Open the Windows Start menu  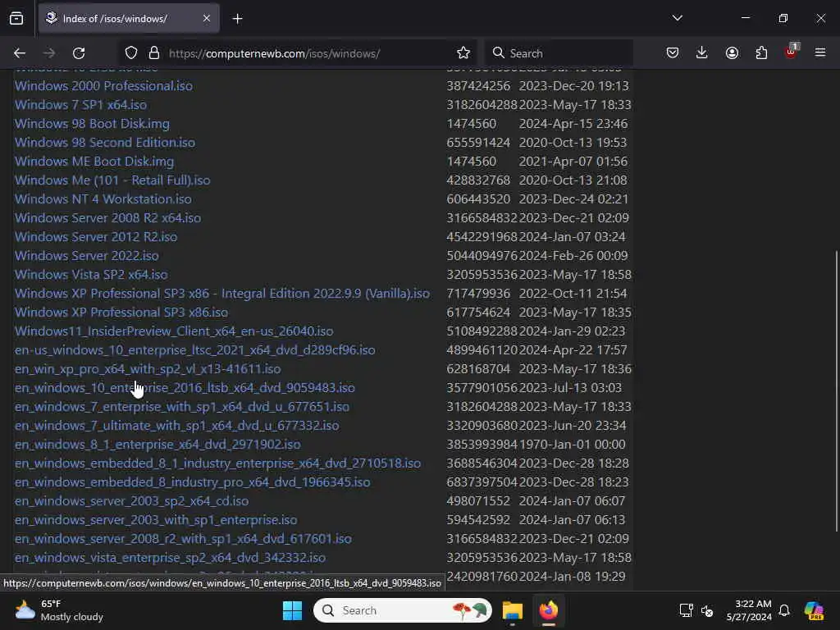[x=293, y=610]
